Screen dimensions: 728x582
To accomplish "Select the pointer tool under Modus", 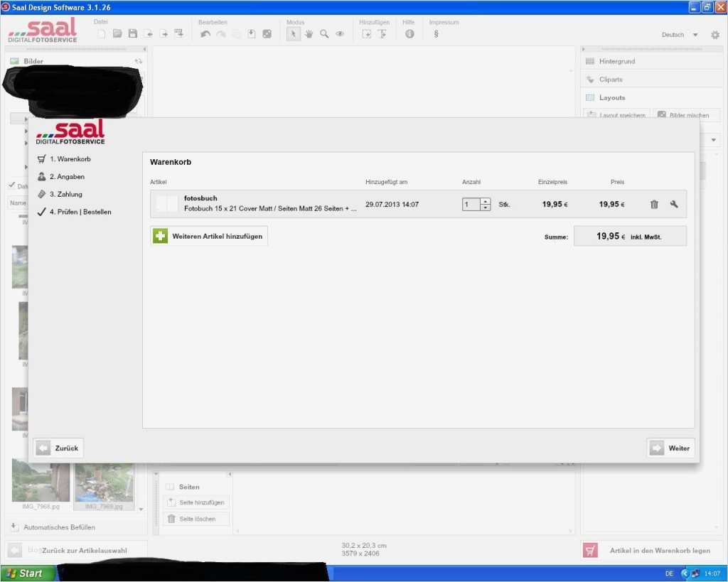I will tap(293, 34).
